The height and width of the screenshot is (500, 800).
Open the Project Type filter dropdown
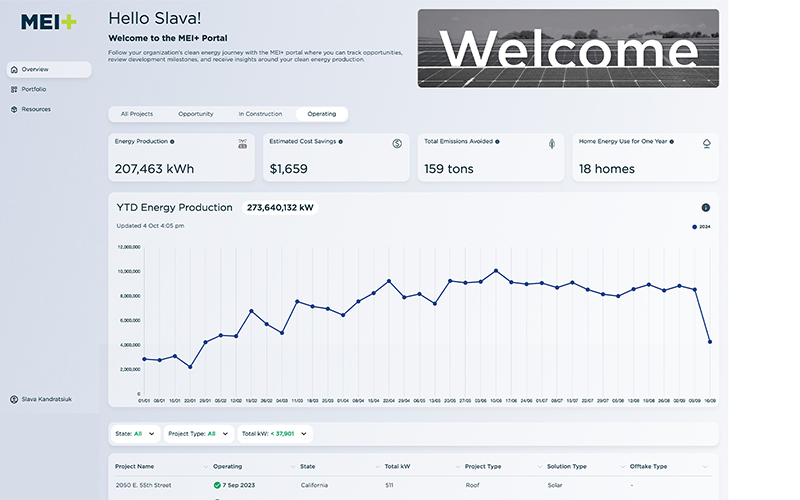coord(199,434)
